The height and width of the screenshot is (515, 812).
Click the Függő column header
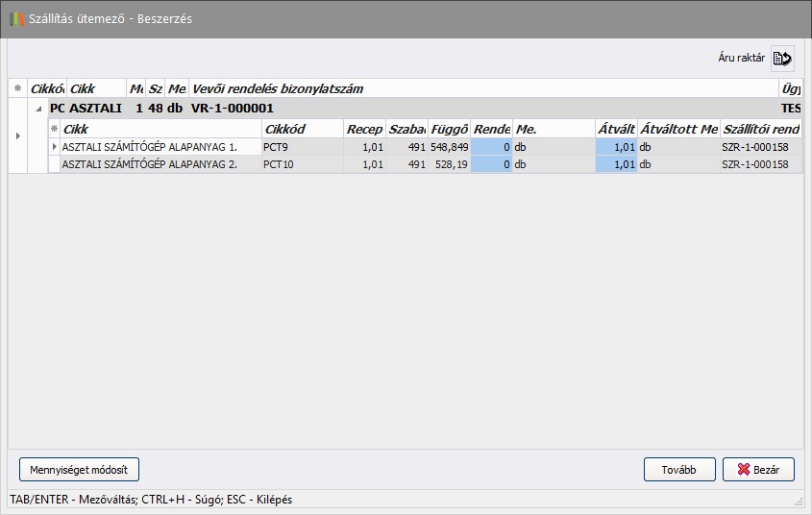coord(450,129)
